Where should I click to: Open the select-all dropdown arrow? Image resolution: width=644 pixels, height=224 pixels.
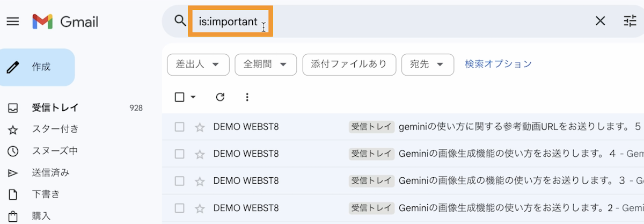pyautogui.click(x=193, y=97)
